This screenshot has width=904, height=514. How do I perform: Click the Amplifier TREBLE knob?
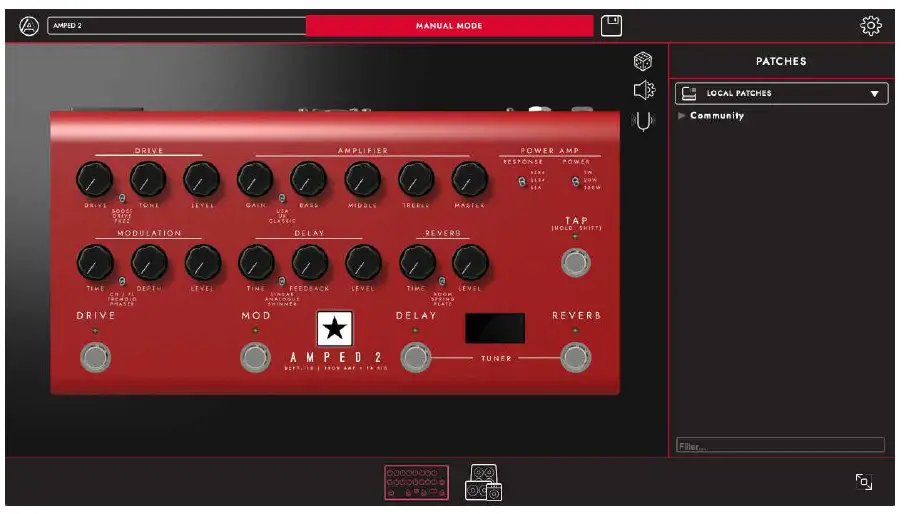click(416, 180)
